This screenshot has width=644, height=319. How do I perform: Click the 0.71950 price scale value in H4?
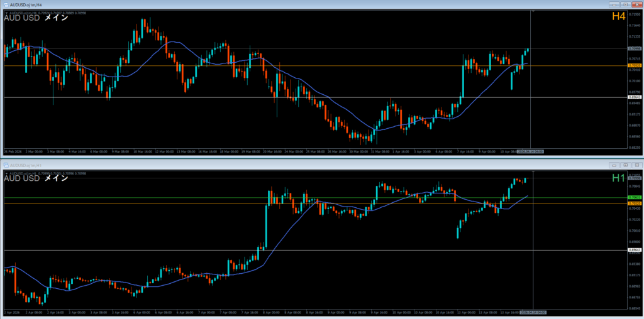pyautogui.click(x=635, y=14)
